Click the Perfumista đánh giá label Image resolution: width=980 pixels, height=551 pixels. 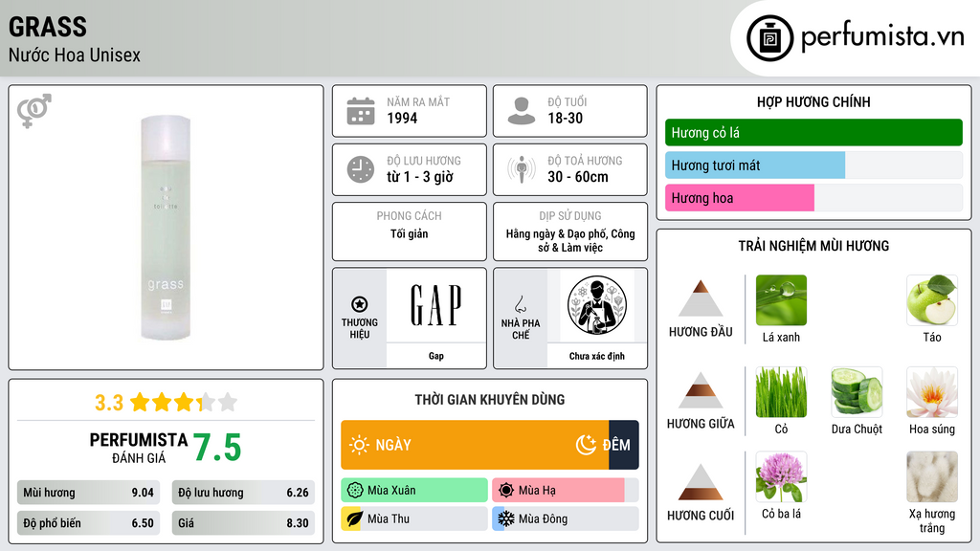(139, 448)
